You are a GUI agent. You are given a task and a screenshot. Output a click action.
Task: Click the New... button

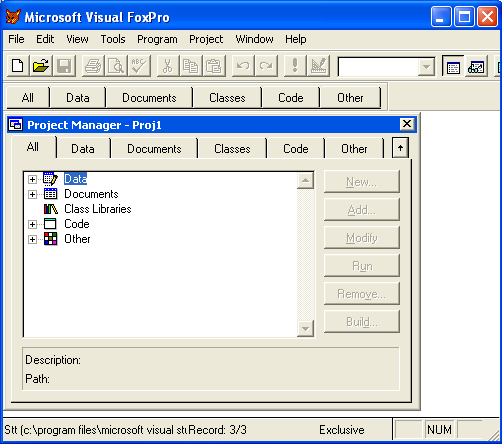[x=362, y=182]
